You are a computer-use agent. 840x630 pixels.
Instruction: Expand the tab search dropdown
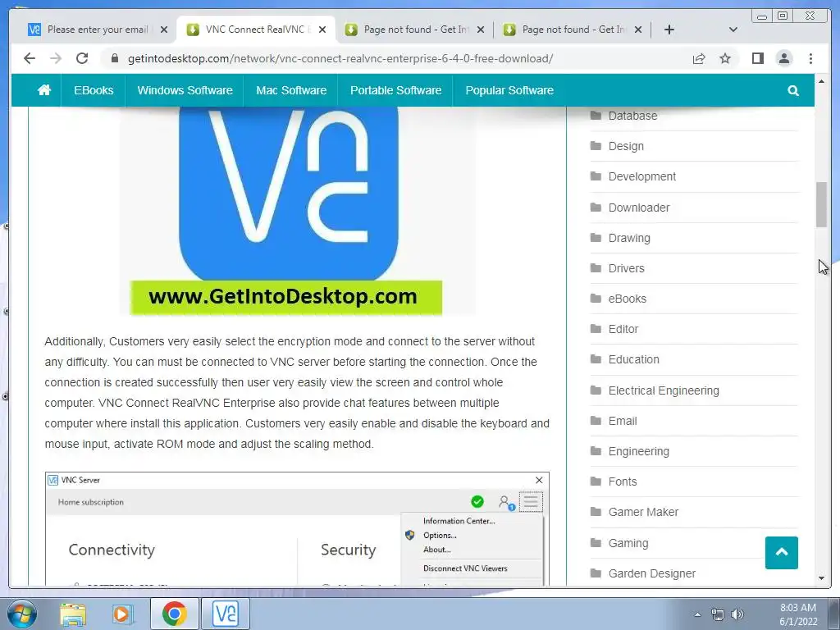coord(733,30)
